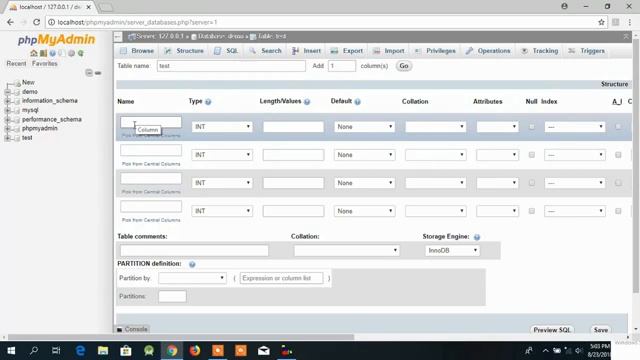
Task: Go to phpMyAdmin home via house icon
Action: pyautogui.click(x=34, y=53)
